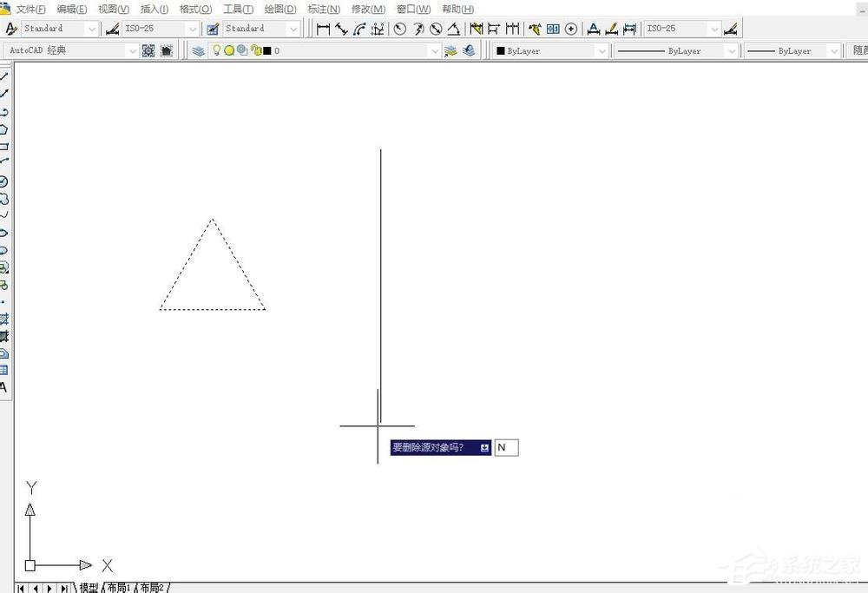
Task: Toggle the layer lock padlock icon
Action: (256, 51)
